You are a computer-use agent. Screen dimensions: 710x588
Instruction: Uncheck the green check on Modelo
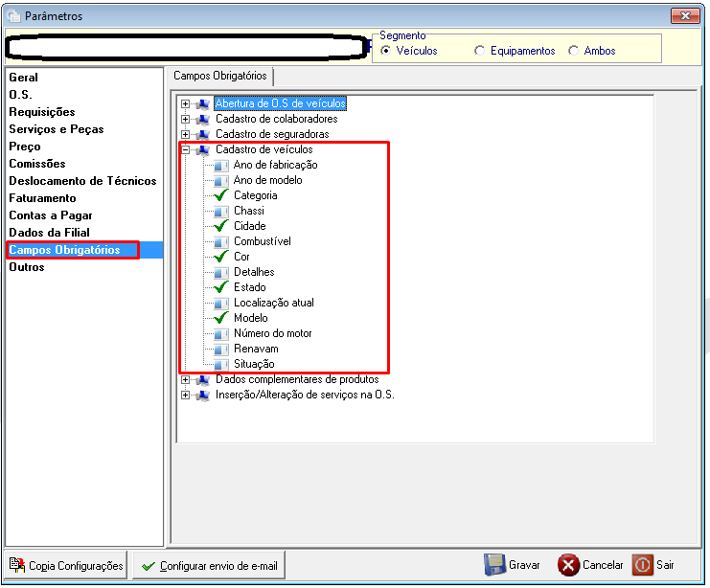tap(221, 317)
